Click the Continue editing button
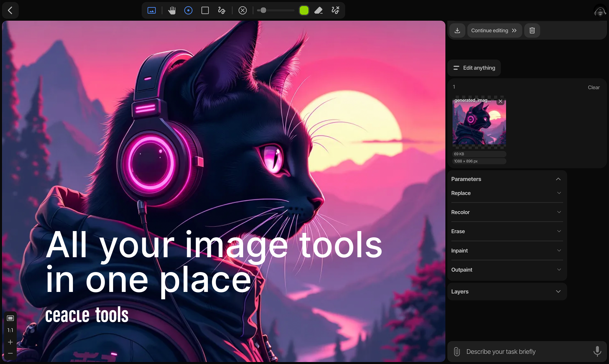Image resolution: width=609 pixels, height=364 pixels. 494,30
